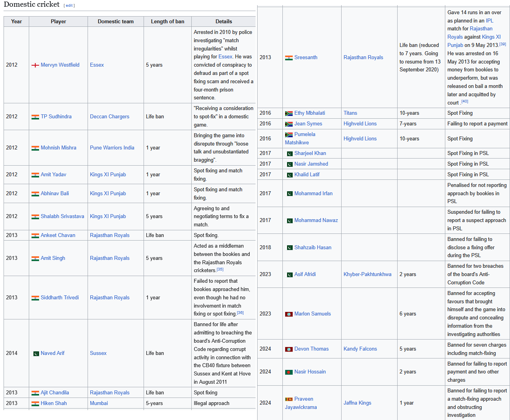Follow the Mumbai team link

tap(99, 403)
